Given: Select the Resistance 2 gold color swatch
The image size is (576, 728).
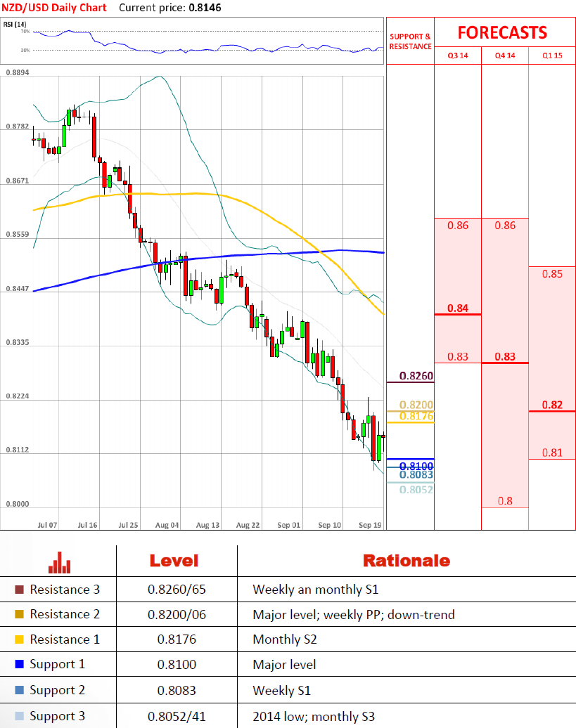Looking at the screenshot, I should pyautogui.click(x=19, y=614).
